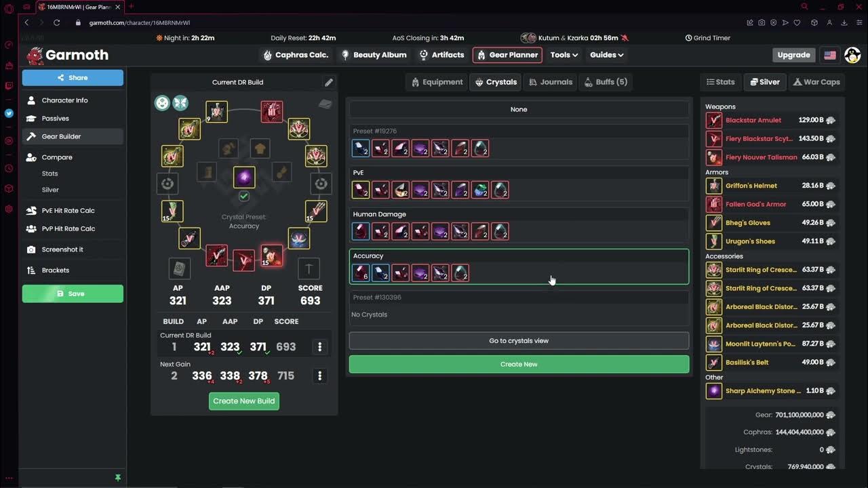868x488 pixels.
Task: Open the user avatar at top right
Action: point(853,55)
